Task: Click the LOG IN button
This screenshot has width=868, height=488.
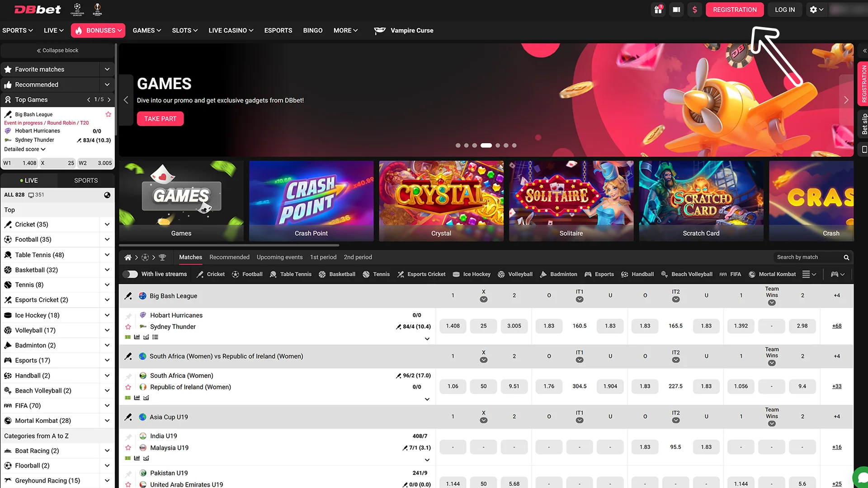Action: pyautogui.click(x=784, y=9)
